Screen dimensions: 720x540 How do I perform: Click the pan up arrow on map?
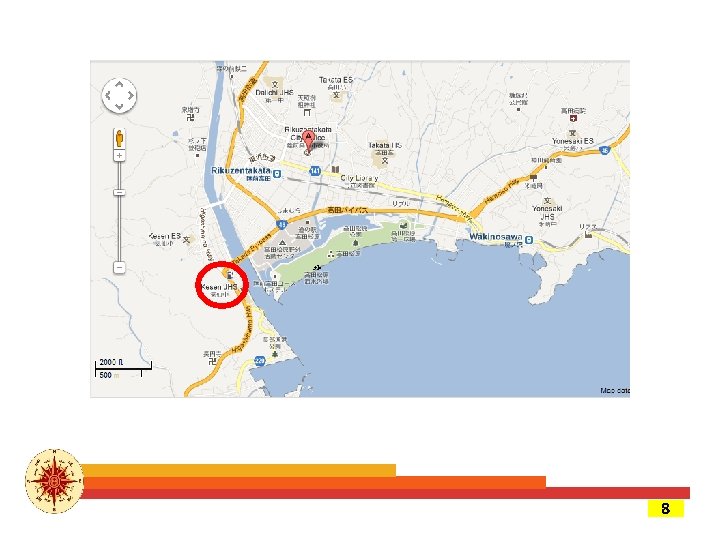pyautogui.click(x=119, y=84)
